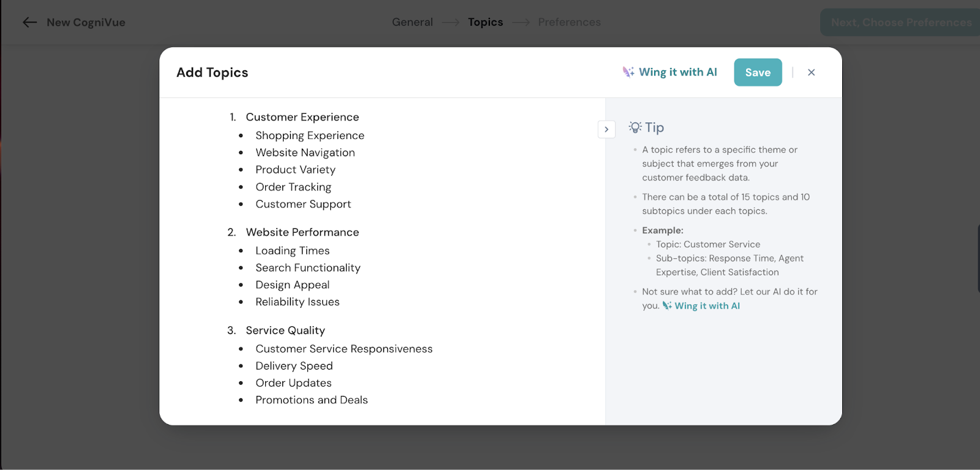The image size is (980, 470).
Task: Click Wing it with AI link in Tip
Action: point(707,306)
